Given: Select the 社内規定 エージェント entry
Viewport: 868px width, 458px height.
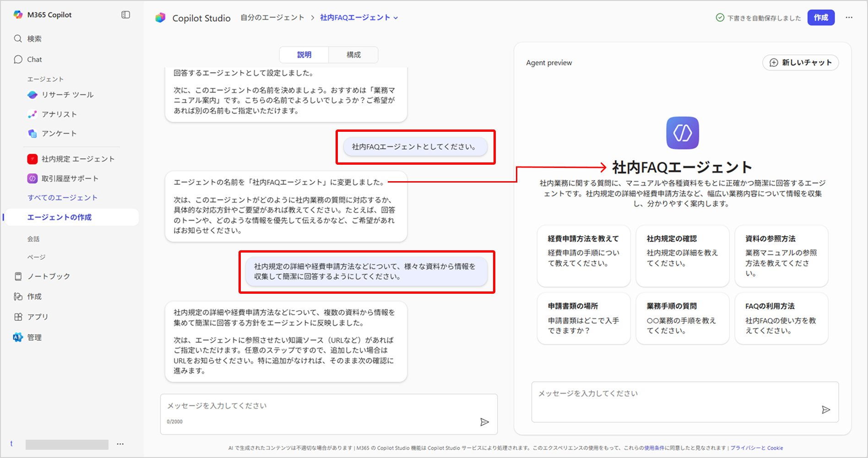Looking at the screenshot, I should (78, 159).
